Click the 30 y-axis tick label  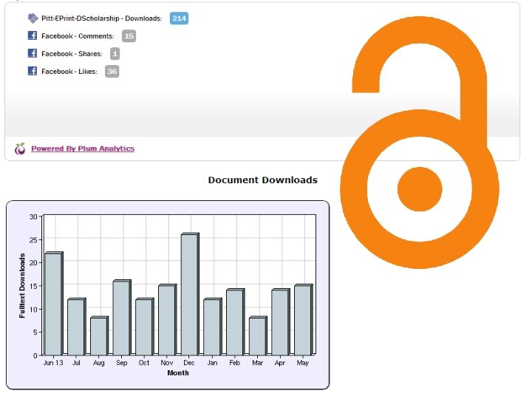coord(33,216)
